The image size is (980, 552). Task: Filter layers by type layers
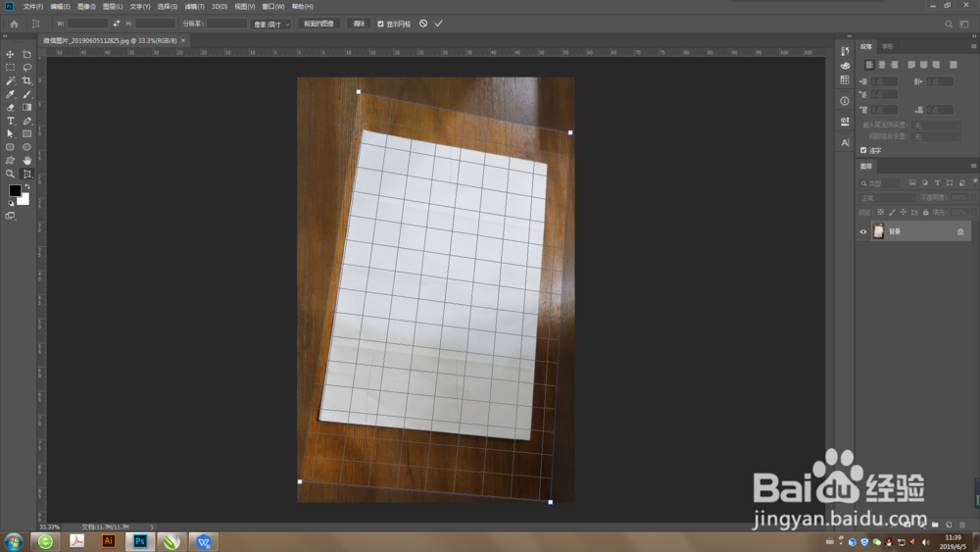(938, 183)
